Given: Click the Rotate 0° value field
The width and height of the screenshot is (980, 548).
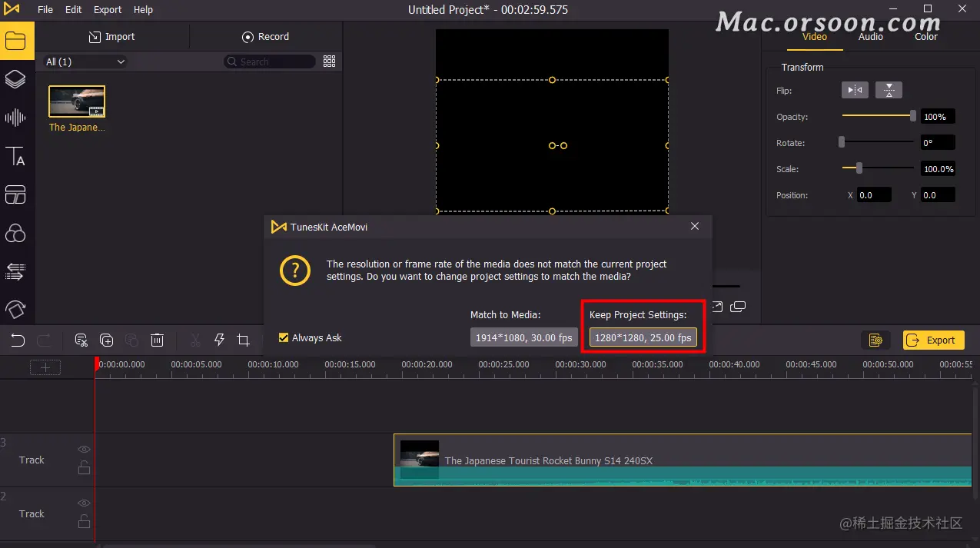Looking at the screenshot, I should click(938, 143).
